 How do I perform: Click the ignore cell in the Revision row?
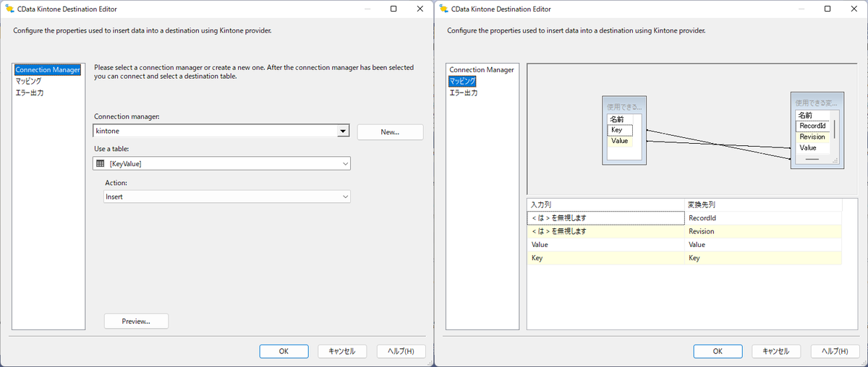(x=605, y=231)
